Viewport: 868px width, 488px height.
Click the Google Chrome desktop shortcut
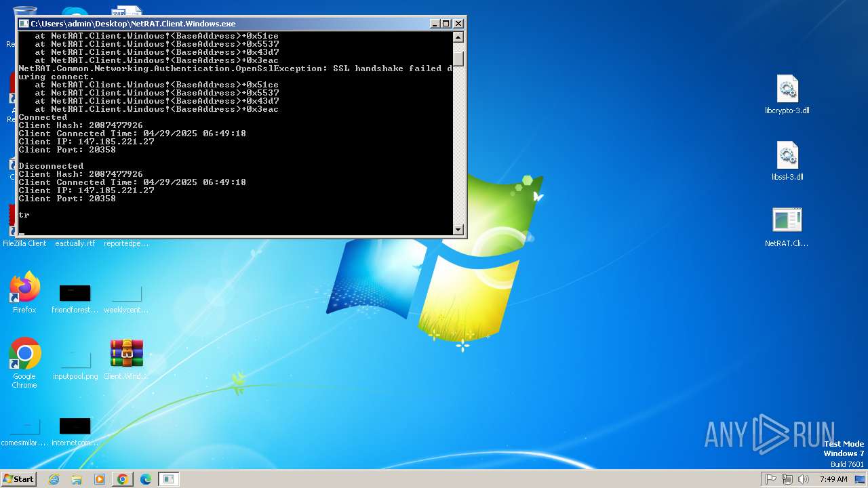tap(24, 363)
